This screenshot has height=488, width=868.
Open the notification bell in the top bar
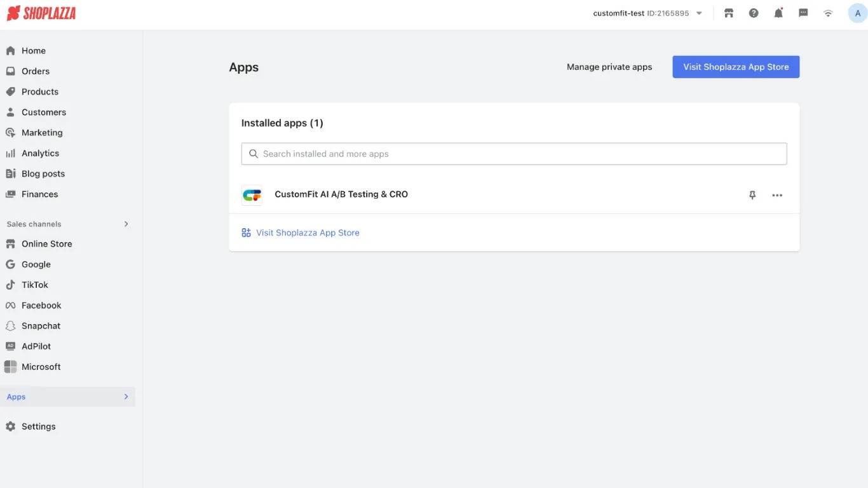778,13
